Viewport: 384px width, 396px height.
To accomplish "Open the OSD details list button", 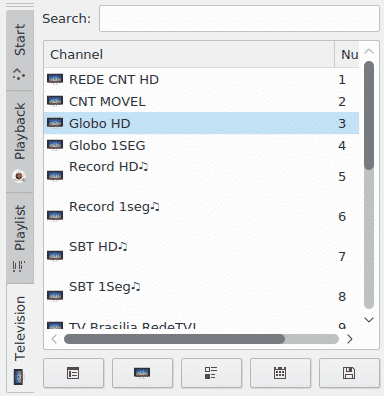I will [211, 373].
